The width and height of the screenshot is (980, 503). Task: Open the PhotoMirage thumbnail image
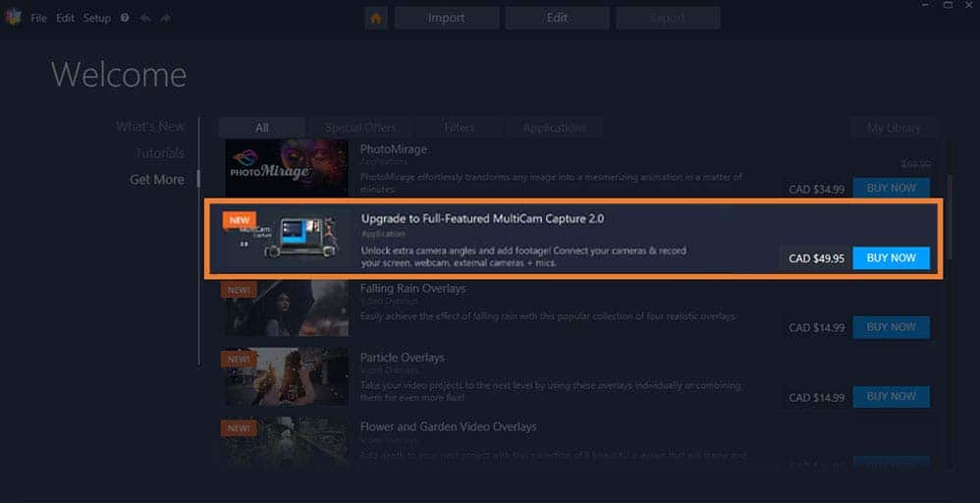[x=287, y=168]
